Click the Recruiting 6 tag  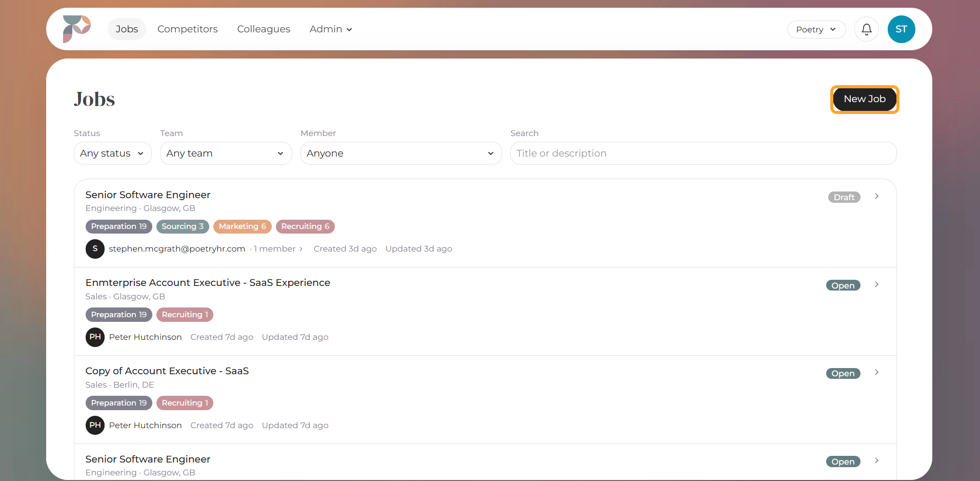tap(305, 226)
